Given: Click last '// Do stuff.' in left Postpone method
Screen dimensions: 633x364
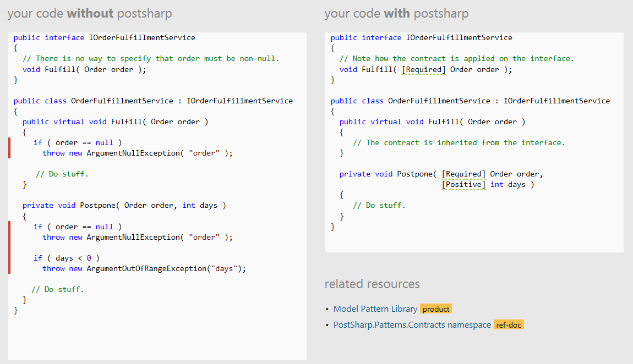Looking at the screenshot, I should tap(58, 289).
